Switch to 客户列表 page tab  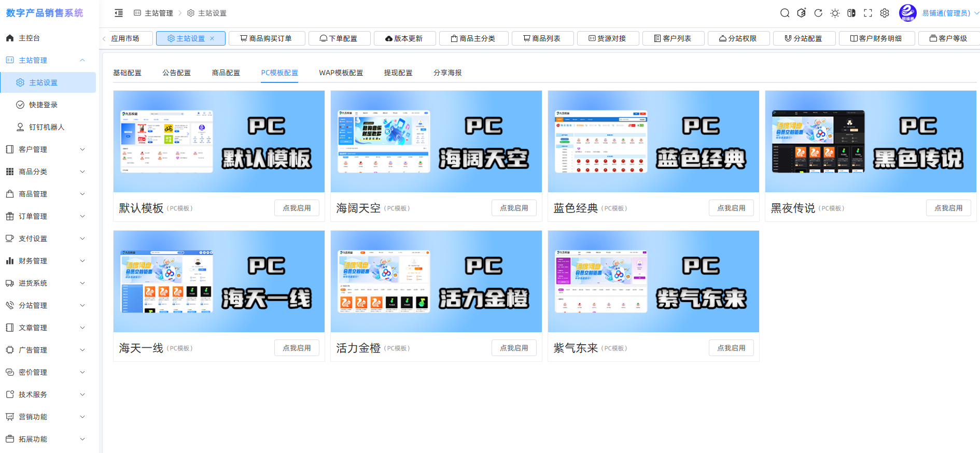click(x=673, y=38)
